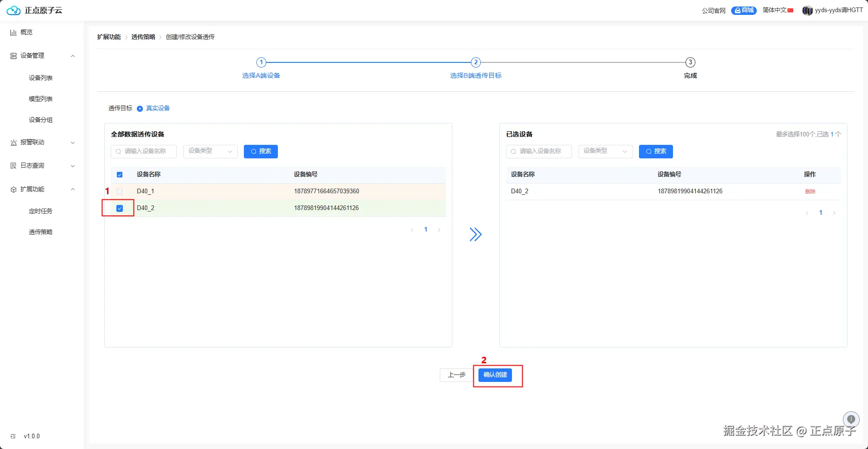Image resolution: width=868 pixels, height=449 pixels.
Task: Toggle the select-all header checkbox
Action: click(x=120, y=175)
